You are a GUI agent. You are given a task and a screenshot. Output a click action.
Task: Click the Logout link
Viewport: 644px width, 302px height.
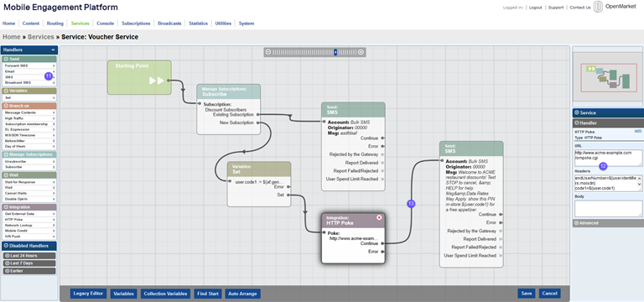[535, 8]
